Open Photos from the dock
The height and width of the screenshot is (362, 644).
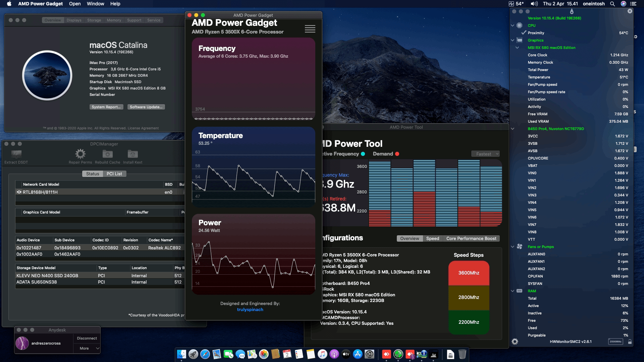(264, 354)
